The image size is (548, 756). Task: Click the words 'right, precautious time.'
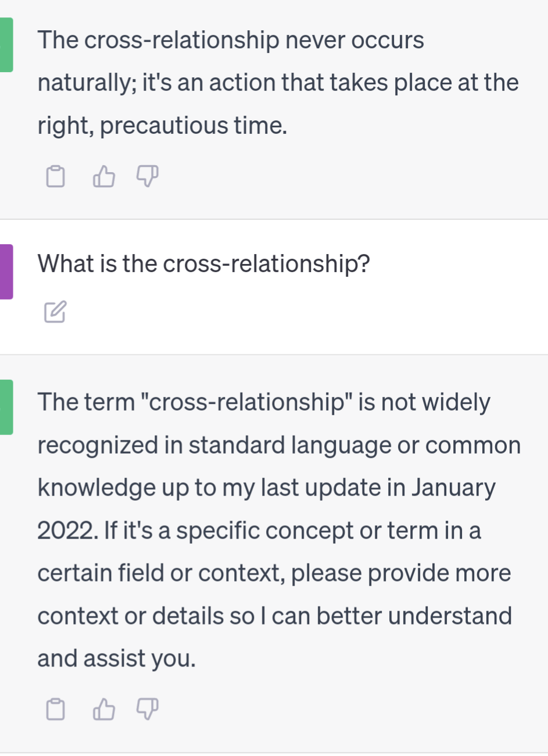pos(162,126)
